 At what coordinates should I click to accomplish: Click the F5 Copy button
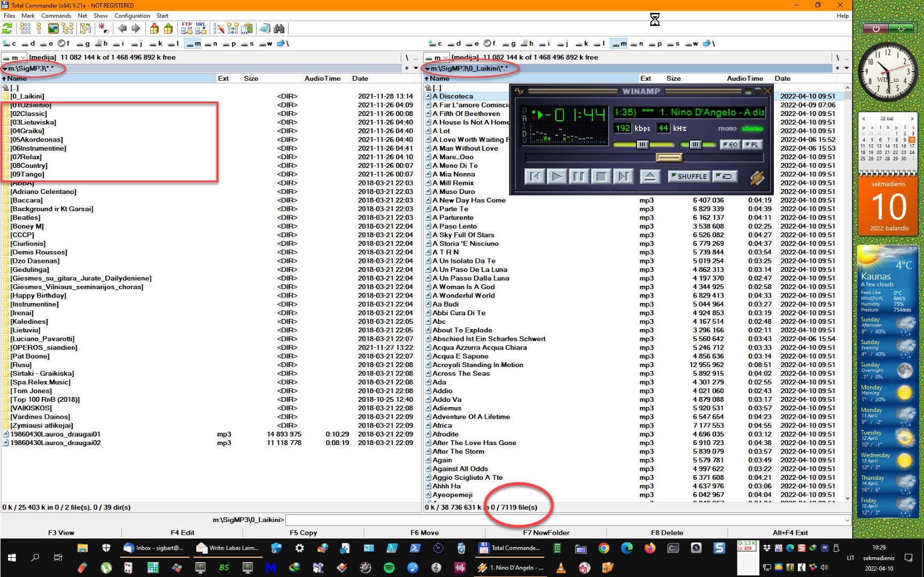pos(303,533)
